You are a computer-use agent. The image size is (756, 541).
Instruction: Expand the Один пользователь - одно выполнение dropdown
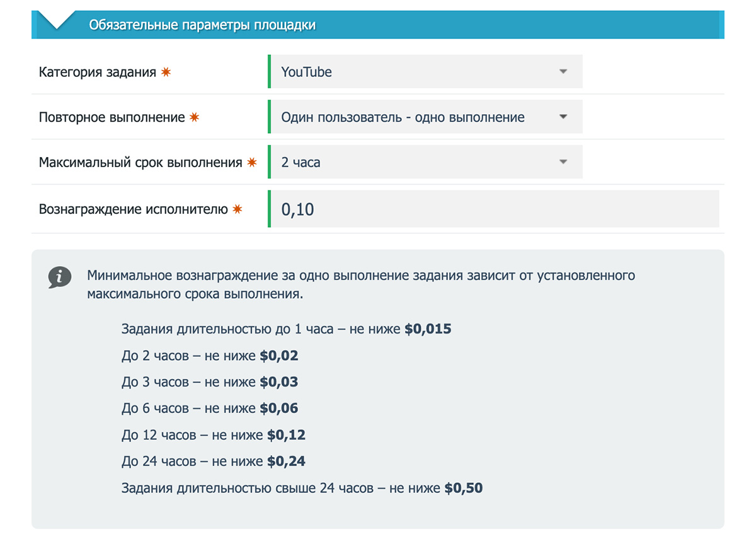(x=425, y=117)
